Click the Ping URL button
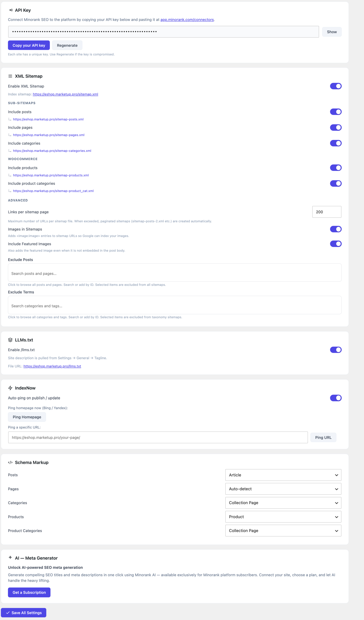Viewport: 364px width, 620px height. click(x=323, y=437)
